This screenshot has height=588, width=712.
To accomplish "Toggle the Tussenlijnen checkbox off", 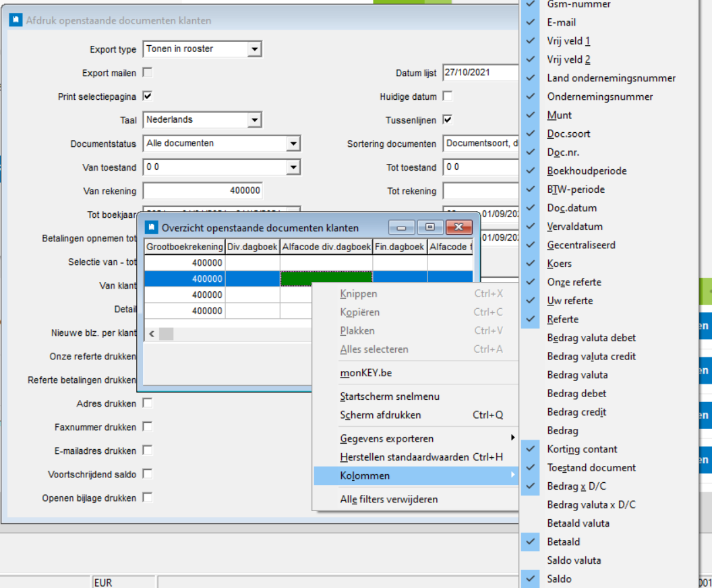I will click(447, 119).
